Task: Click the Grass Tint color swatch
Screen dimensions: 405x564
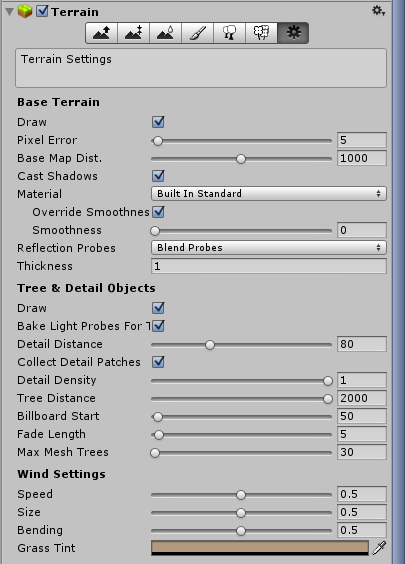Action: 260,548
